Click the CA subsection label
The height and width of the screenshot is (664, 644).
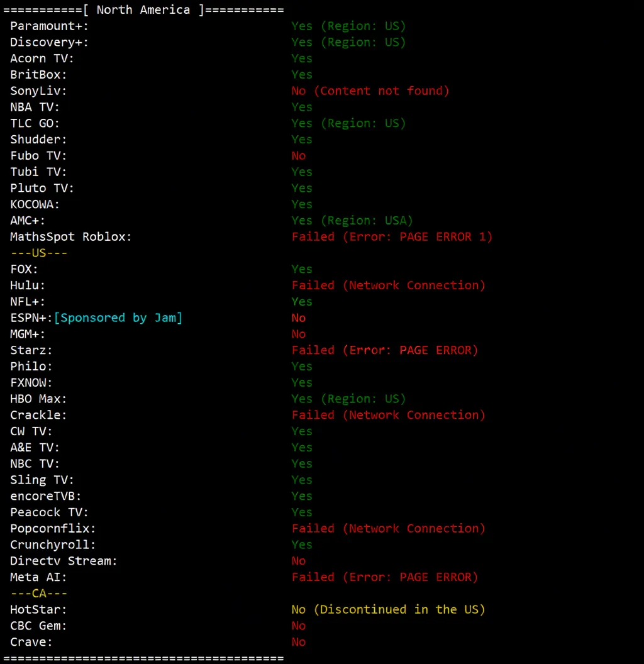[x=38, y=593]
